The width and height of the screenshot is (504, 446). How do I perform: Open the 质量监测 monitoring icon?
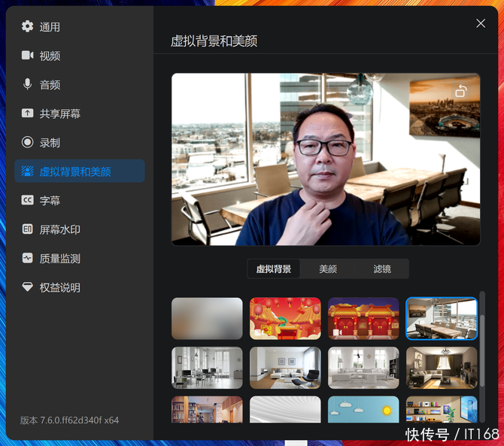[28, 259]
